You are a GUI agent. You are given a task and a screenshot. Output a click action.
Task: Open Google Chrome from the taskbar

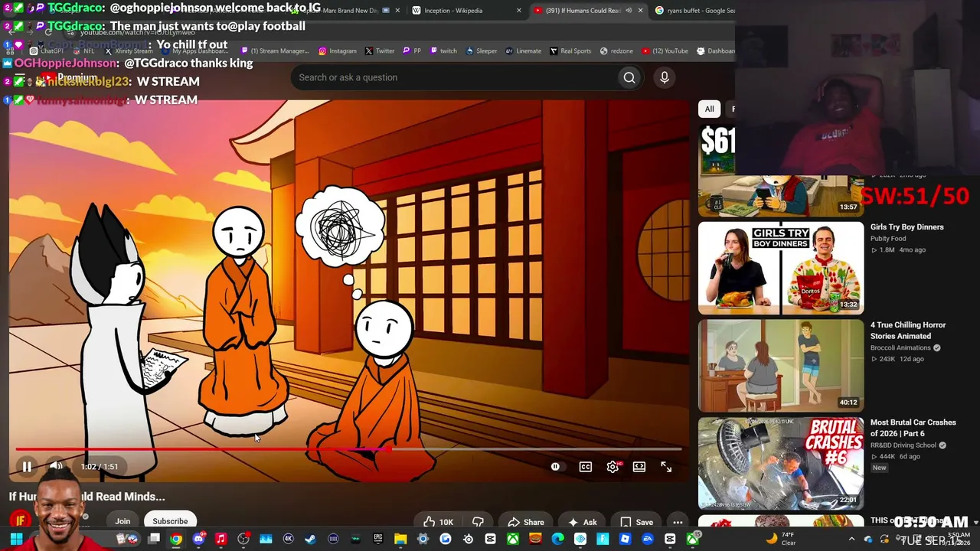[x=176, y=540]
